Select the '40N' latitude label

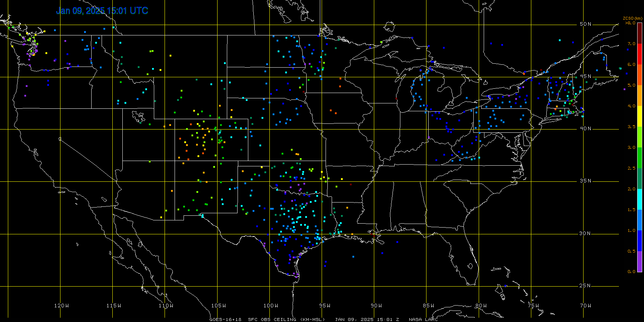coord(586,129)
